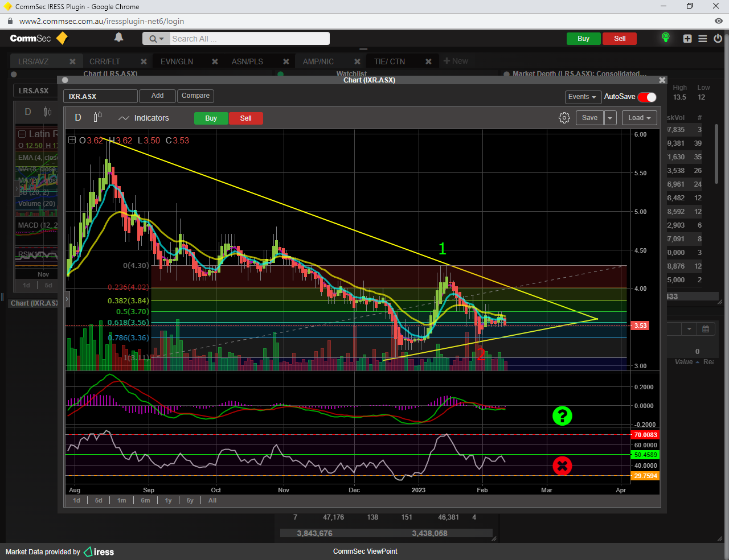Select the 5d range
Viewport: 729px width, 560px height.
[99, 501]
